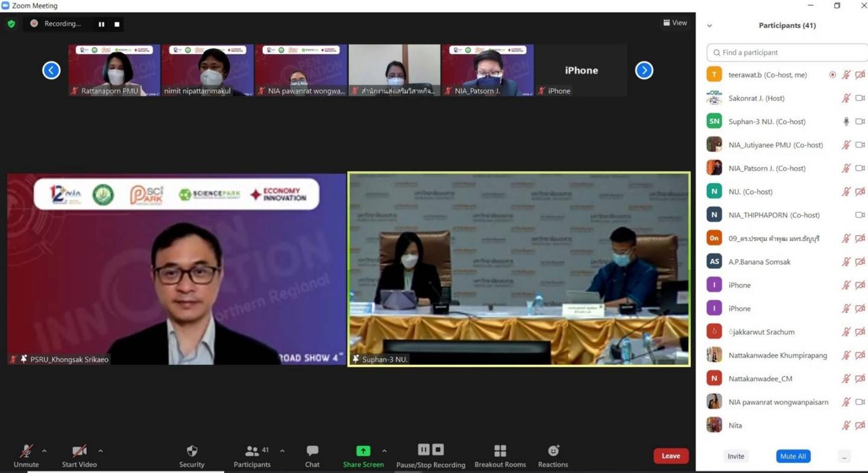Collapse Participants panel with chevron
Viewport: 868px width, 473px height.
(x=709, y=26)
